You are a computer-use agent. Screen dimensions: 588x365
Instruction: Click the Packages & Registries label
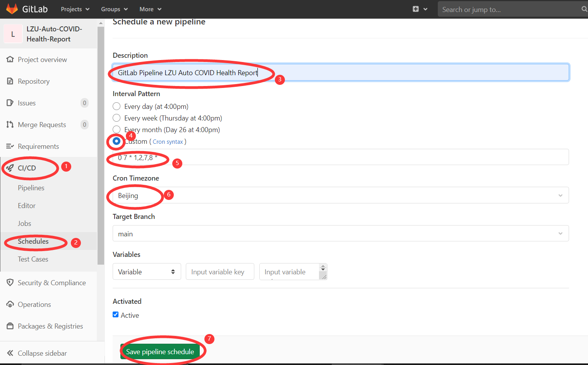[50, 326]
